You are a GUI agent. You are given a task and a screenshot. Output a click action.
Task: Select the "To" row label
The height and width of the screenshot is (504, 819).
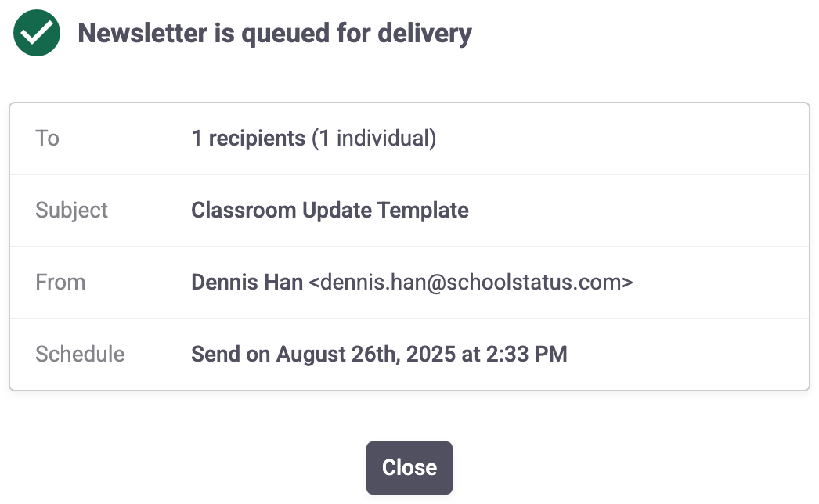click(48, 139)
